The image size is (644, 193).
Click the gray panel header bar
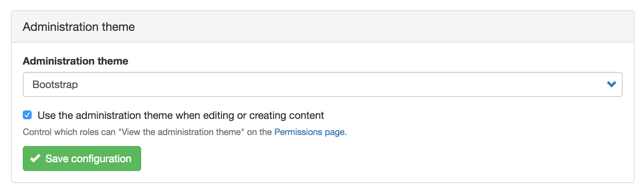click(368, 27)
